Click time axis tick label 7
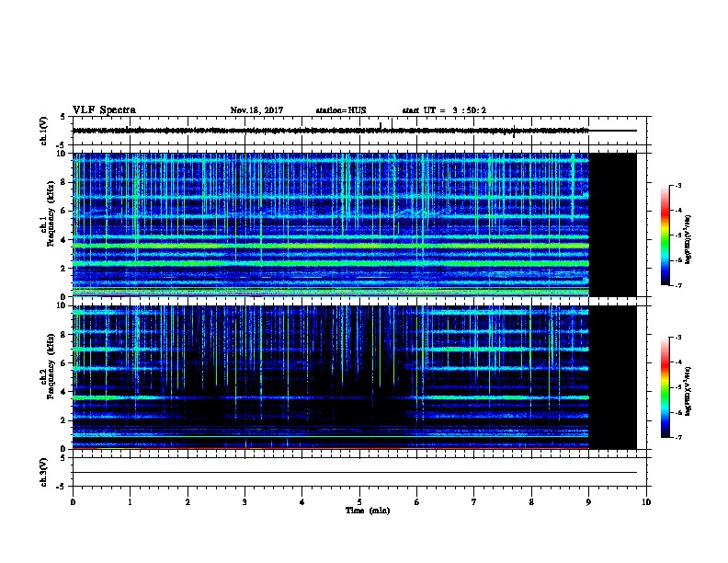The width and height of the screenshot is (728, 563). (474, 502)
